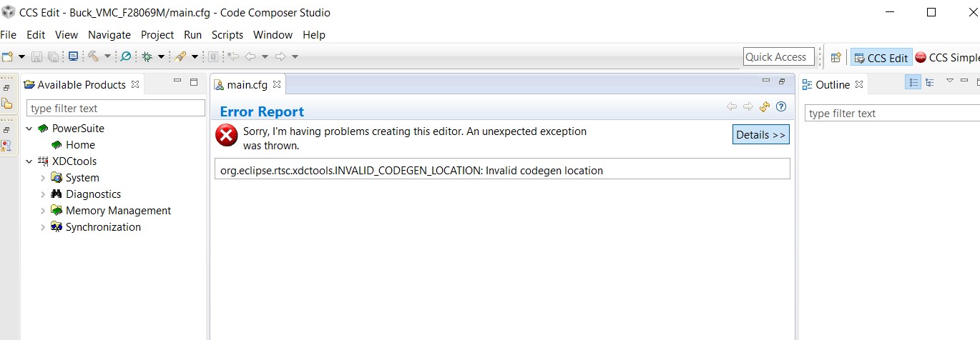Open help question mark in Error Report
980x340 pixels.
pos(781,106)
